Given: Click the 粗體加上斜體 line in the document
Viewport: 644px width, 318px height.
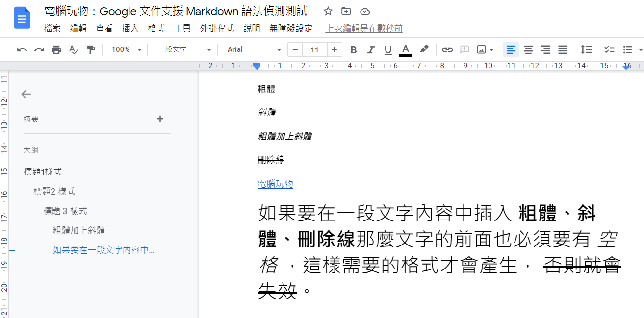Looking at the screenshot, I should click(285, 136).
